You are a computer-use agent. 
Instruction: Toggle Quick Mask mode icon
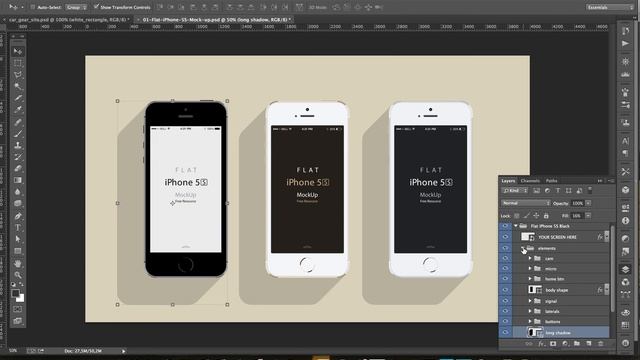click(18, 309)
